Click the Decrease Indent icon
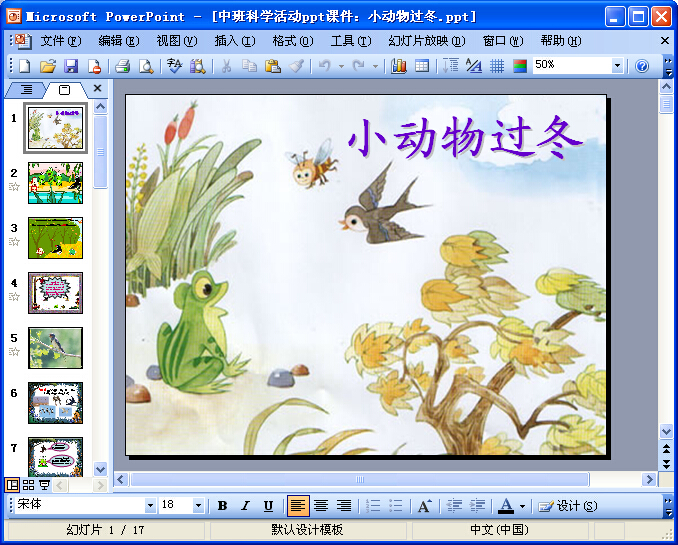 tap(454, 506)
